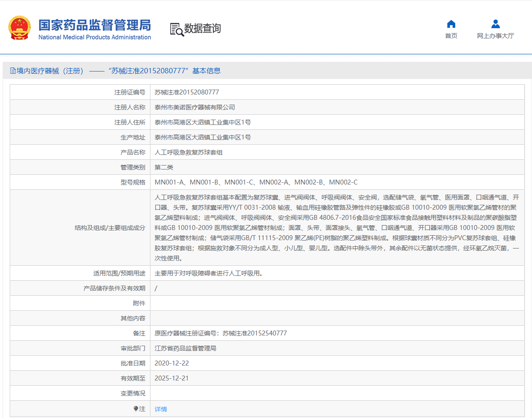Click the model specs MN001-A list
532x418 pixels.
pos(256,182)
